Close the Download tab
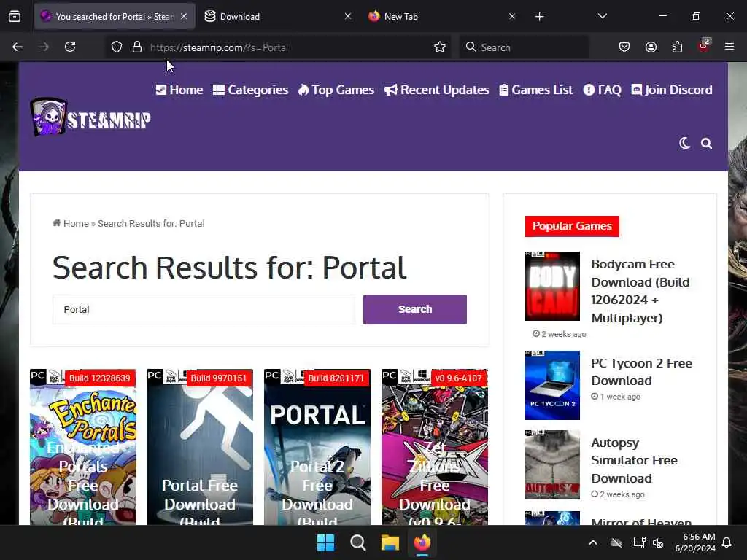This screenshot has height=560, width=747. [x=348, y=17]
